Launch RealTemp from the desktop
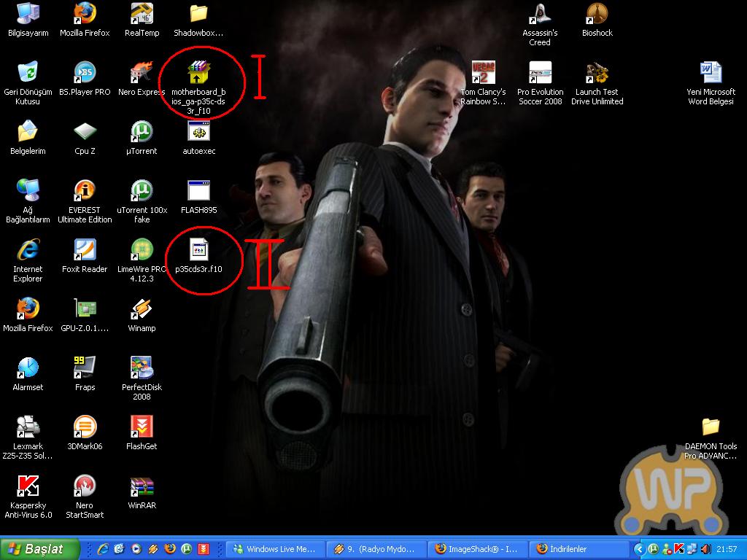The height and width of the screenshot is (560, 747). click(x=142, y=20)
